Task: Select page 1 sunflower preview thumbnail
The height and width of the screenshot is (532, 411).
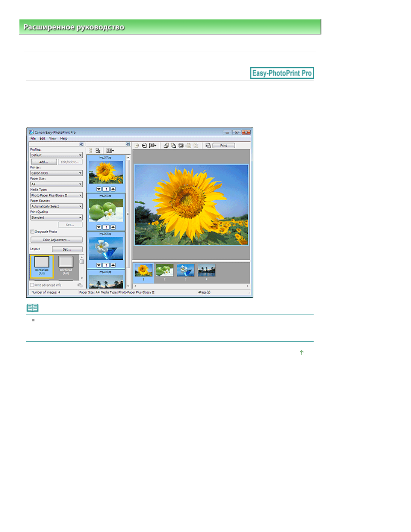Action: [x=143, y=271]
